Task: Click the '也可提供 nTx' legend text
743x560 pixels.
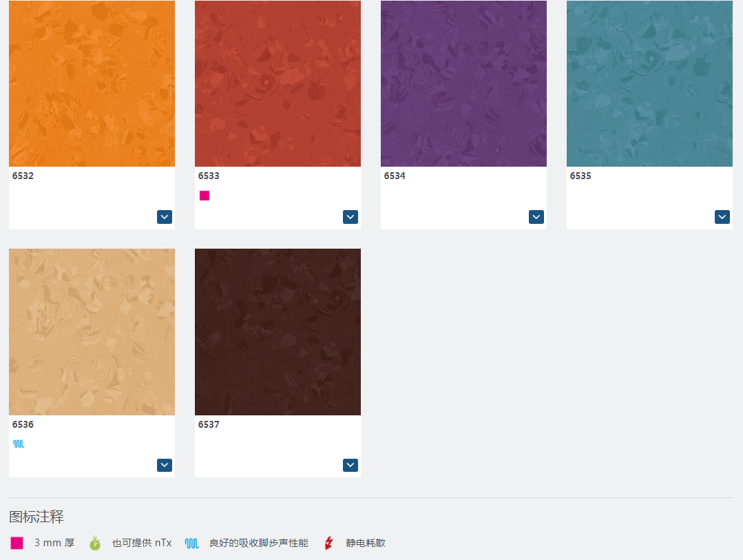Action: click(142, 543)
